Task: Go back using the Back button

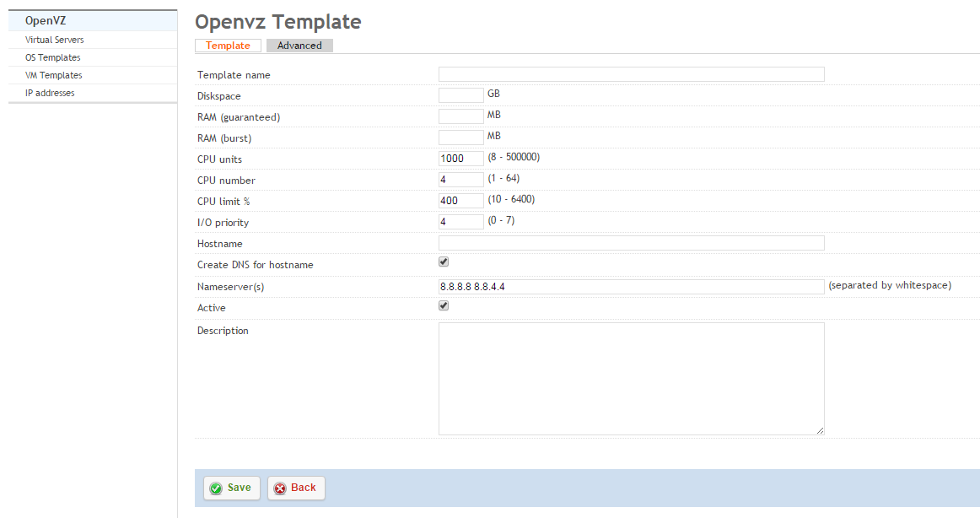Action: pyautogui.click(x=296, y=488)
